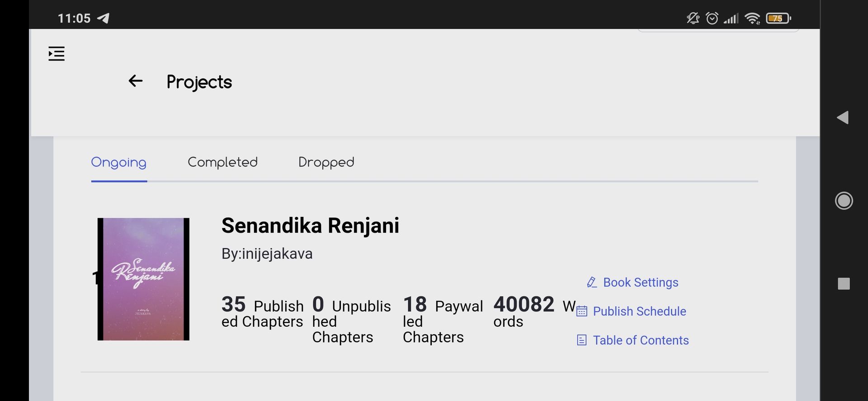Go back using the arrow beside Projects

(x=135, y=81)
